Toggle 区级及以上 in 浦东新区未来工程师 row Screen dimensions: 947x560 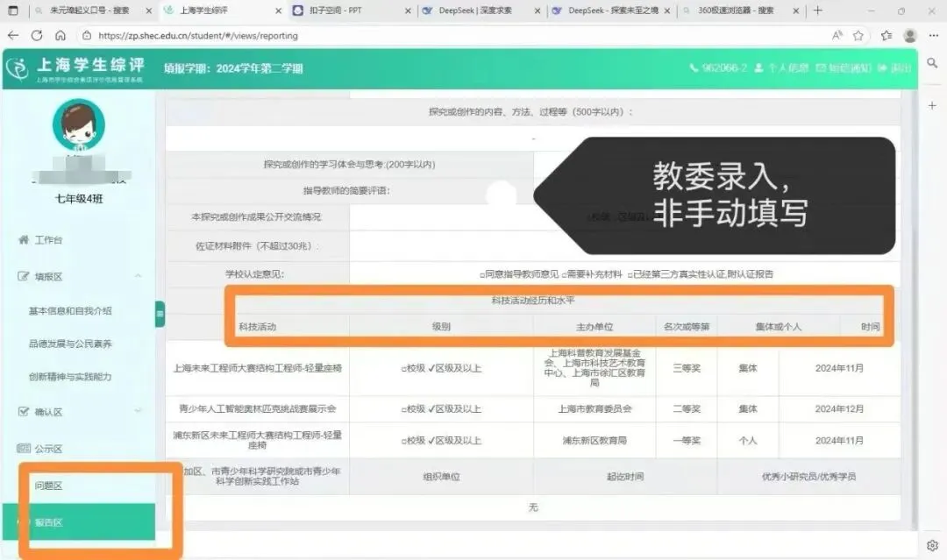click(455, 441)
